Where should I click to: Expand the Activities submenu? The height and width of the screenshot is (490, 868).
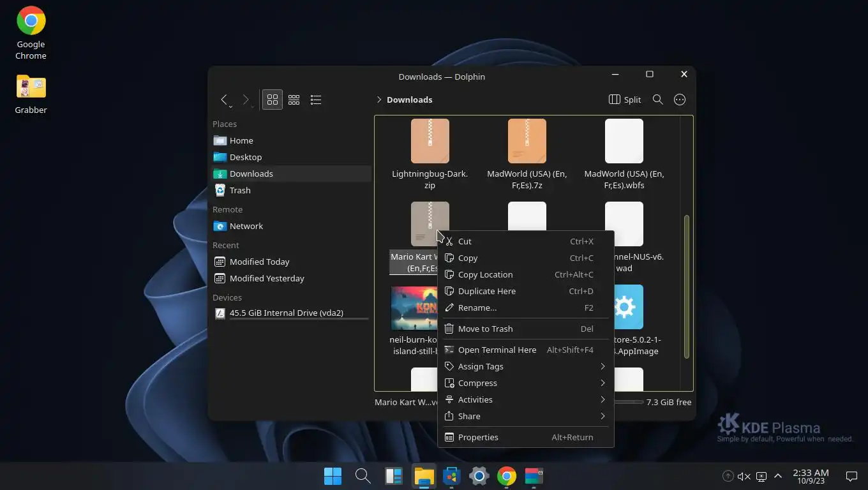coord(525,399)
